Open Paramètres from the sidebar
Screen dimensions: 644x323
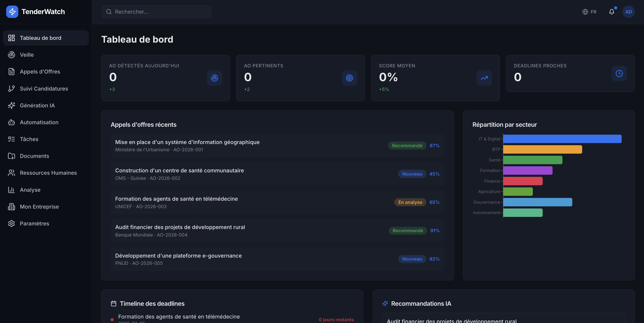[x=46, y=224]
